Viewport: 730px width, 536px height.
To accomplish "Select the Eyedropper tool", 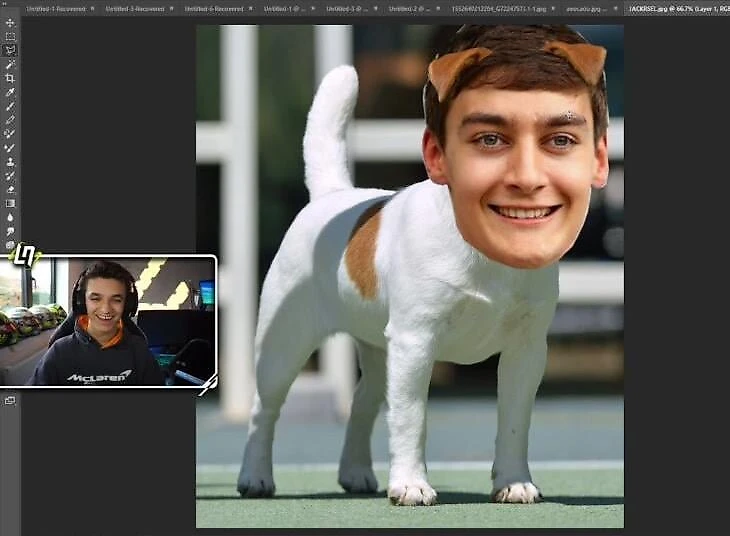I will tap(10, 92).
